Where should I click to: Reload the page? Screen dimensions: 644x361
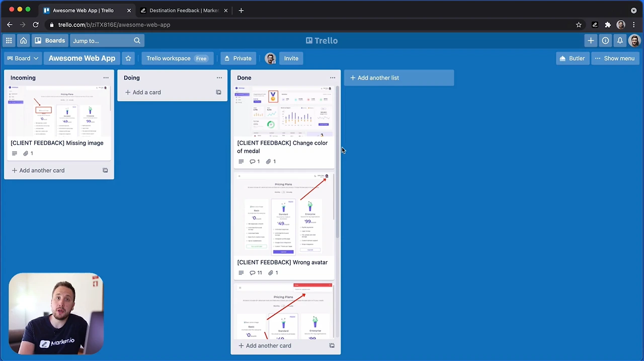coord(36,25)
